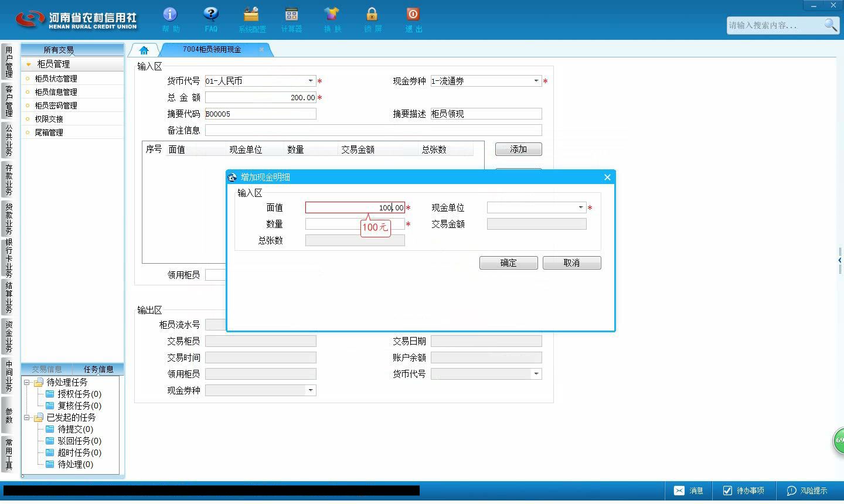844x504 pixels.
Task: Open the 待办事项 checkbox item
Action: 744,491
